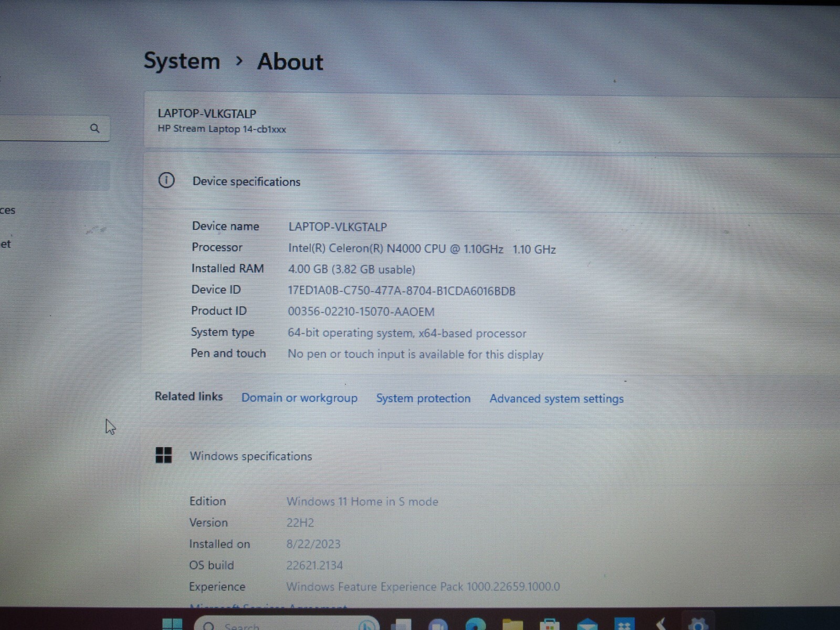The height and width of the screenshot is (630, 840).
Task: Select the Device ID value 17ED1A0B-C750
Action: (402, 291)
